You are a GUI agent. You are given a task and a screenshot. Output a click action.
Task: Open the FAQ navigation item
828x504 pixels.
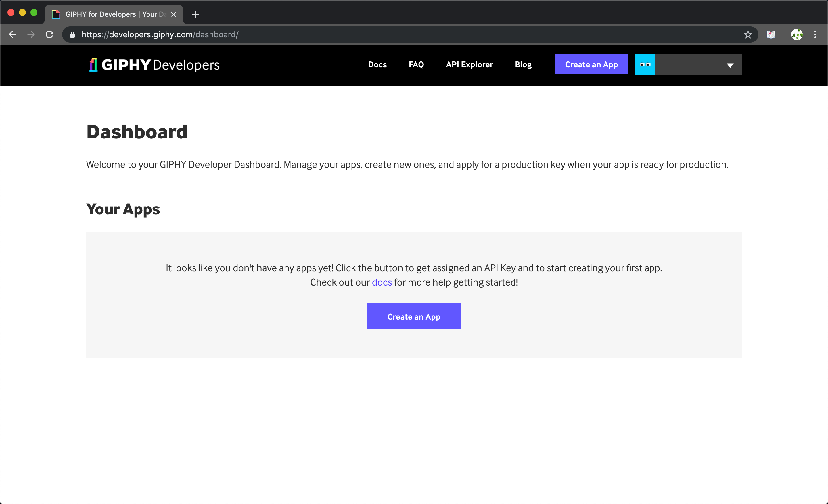tap(416, 64)
